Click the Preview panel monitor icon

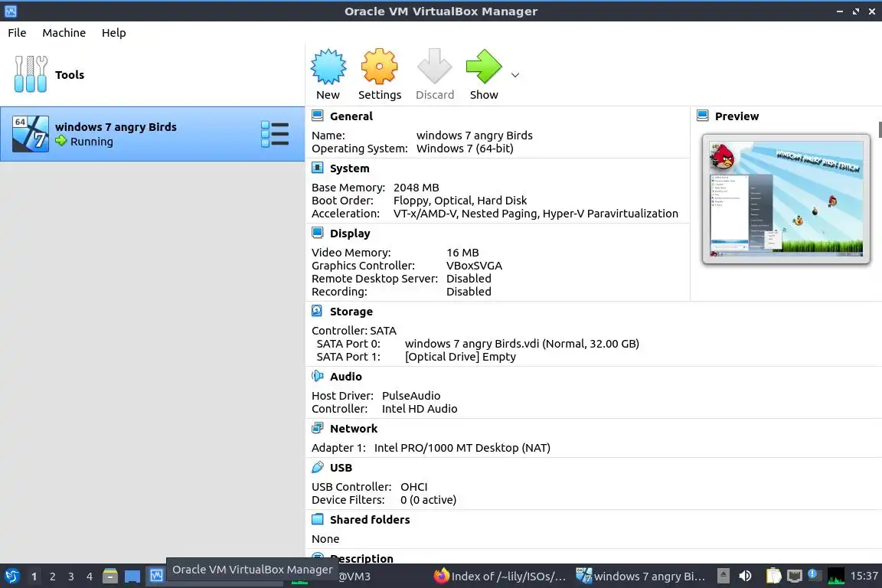[x=703, y=116]
